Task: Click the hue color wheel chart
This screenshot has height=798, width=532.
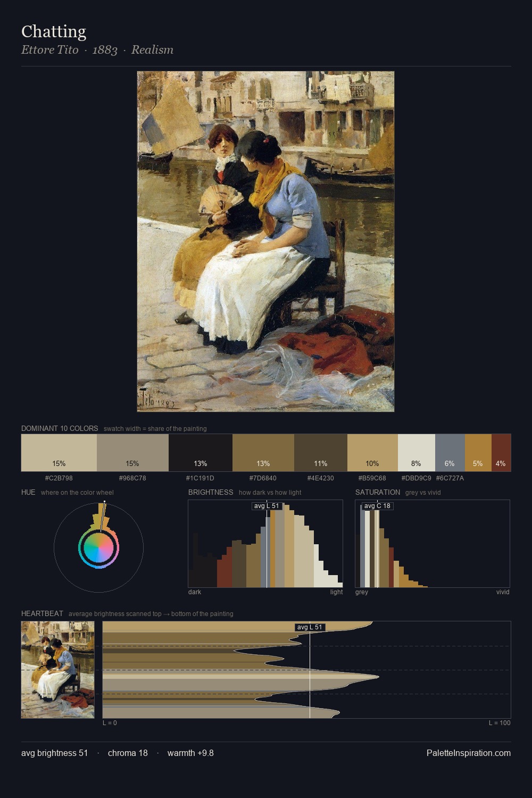Action: [x=98, y=547]
